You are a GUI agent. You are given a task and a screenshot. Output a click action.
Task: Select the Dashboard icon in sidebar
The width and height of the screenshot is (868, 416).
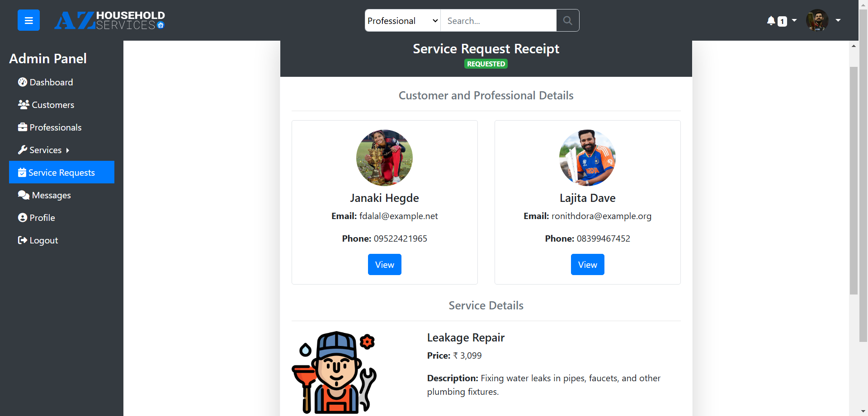pyautogui.click(x=23, y=82)
